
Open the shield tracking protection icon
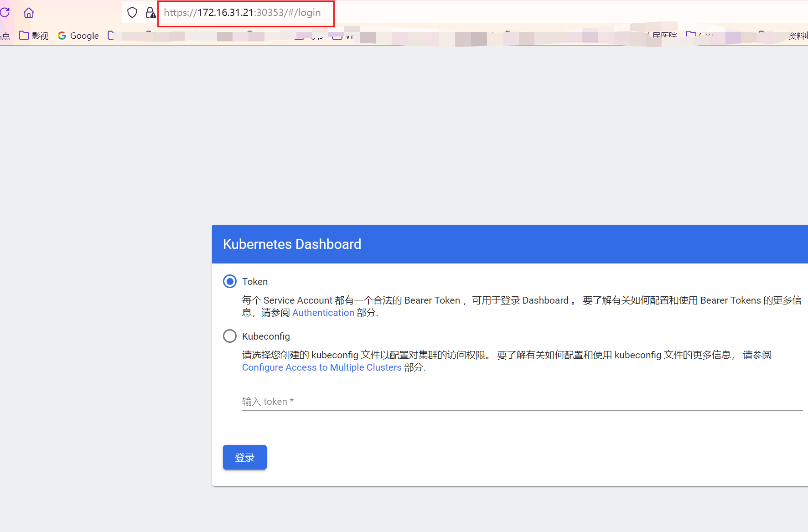(132, 12)
